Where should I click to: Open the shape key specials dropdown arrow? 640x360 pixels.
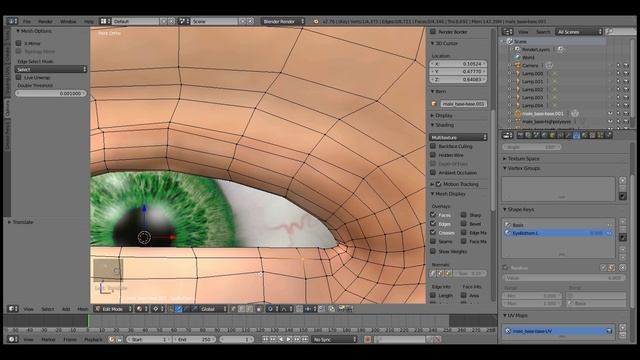click(622, 237)
